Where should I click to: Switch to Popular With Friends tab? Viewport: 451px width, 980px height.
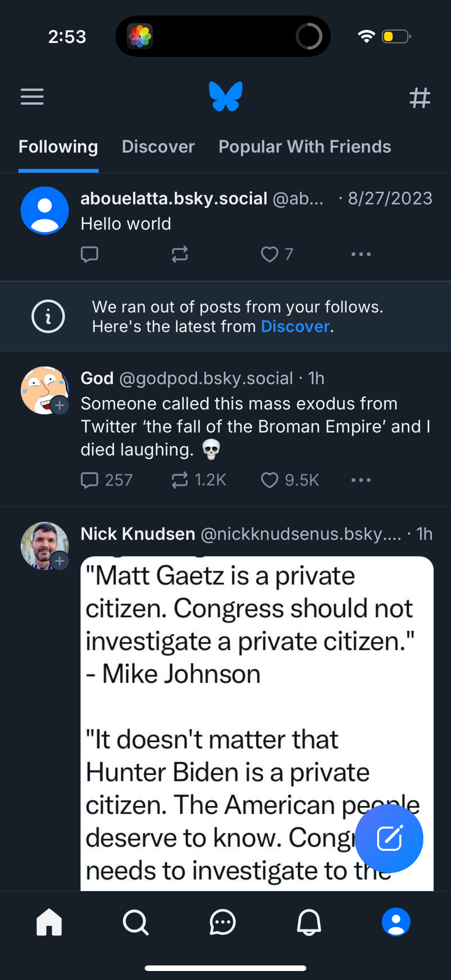point(304,147)
